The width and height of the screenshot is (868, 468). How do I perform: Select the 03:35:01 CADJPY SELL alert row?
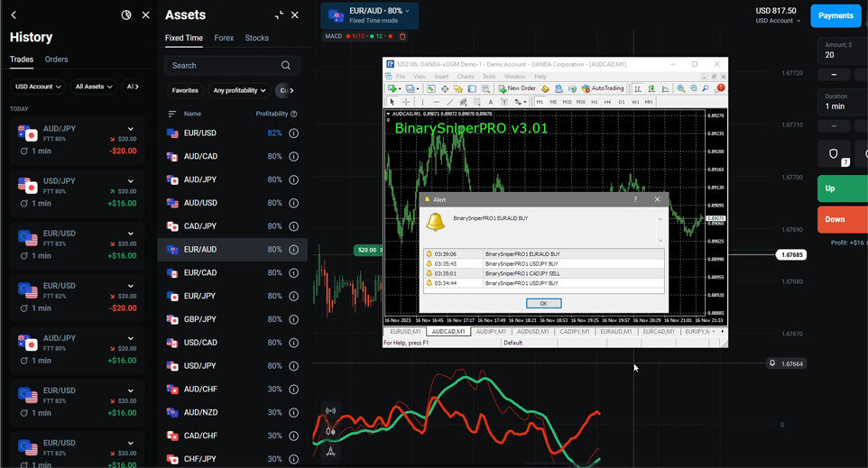544,273
